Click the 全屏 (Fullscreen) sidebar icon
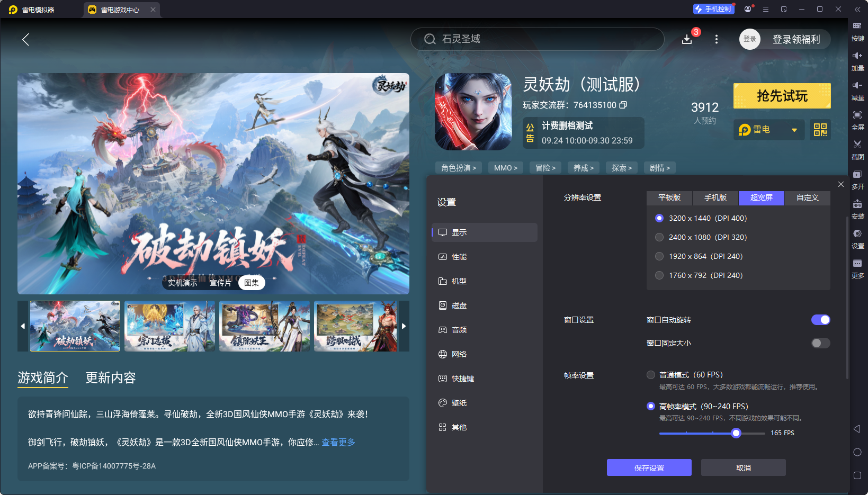 (x=858, y=120)
